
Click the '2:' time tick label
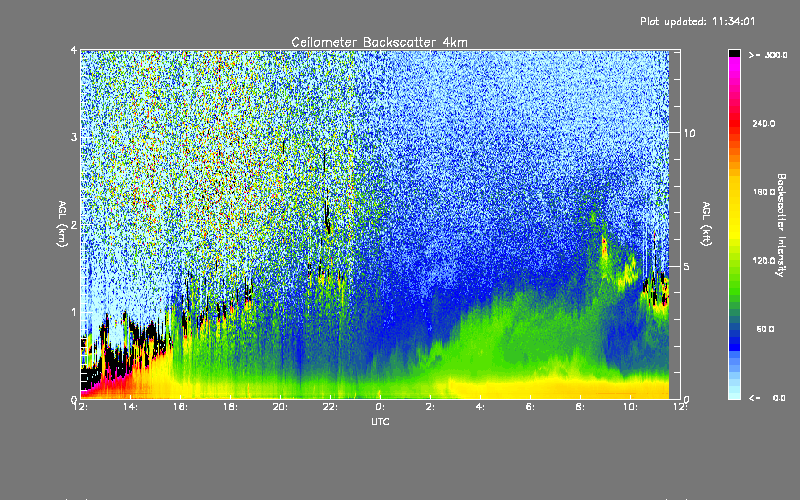(431, 407)
